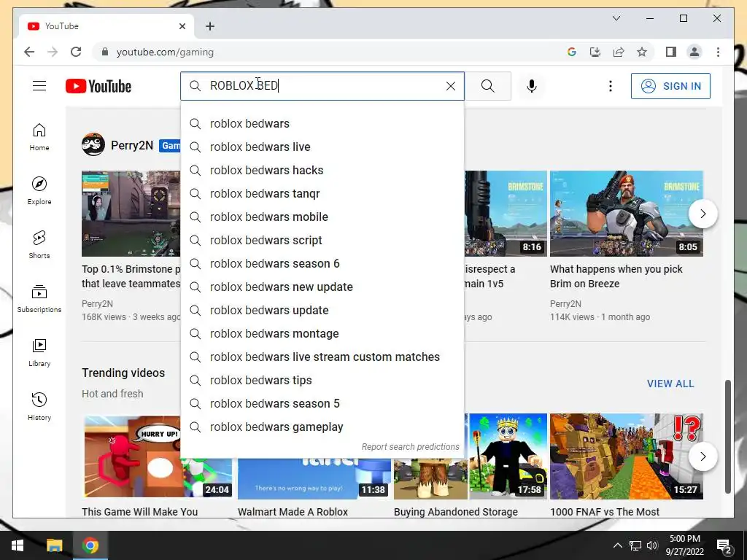
Task: Open the 24:04 trending video thumbnail
Action: (x=133, y=456)
